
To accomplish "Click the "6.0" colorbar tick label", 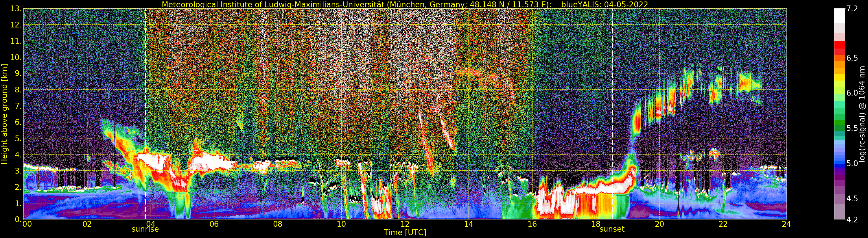I will point(852,93).
